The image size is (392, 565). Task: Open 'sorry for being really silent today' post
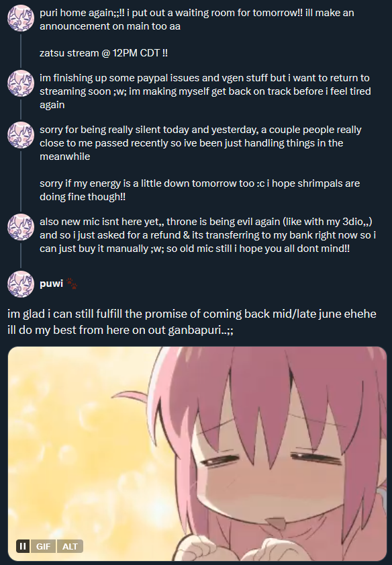click(201, 143)
